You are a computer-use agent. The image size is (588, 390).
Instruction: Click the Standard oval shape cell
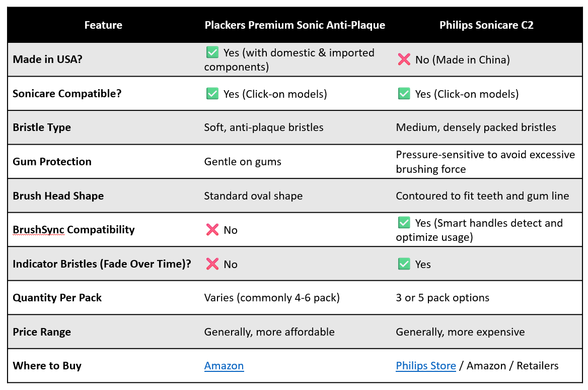(x=253, y=196)
